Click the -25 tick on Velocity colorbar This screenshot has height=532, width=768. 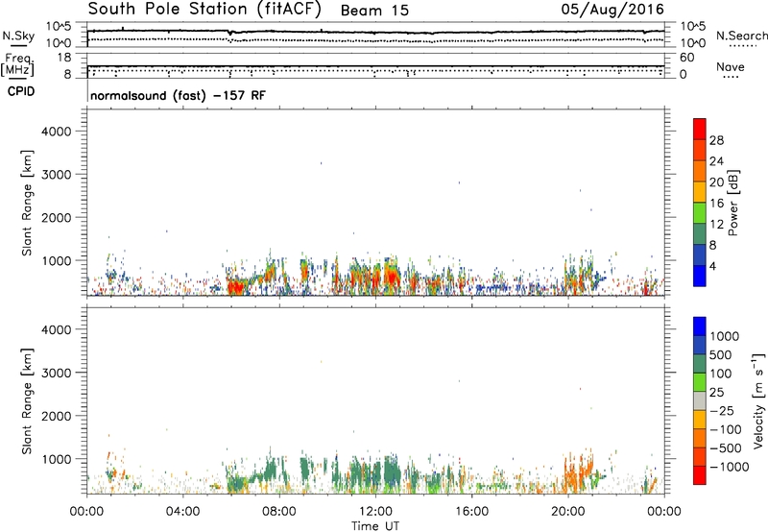pos(722,411)
